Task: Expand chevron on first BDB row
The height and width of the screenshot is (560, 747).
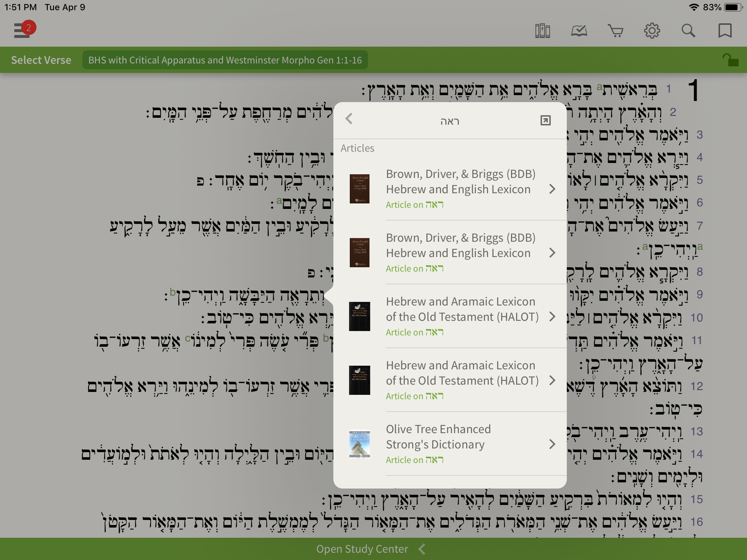Action: [552, 189]
